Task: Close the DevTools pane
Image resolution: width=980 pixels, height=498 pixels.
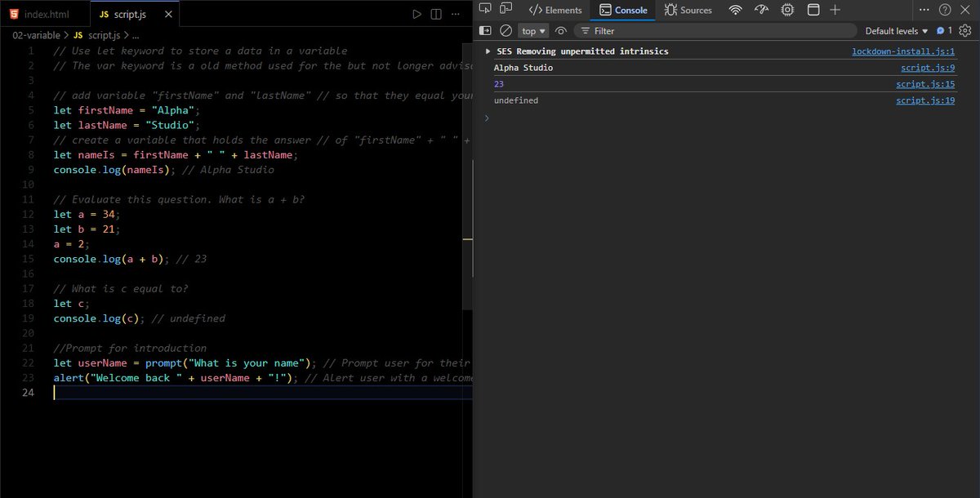Action: [x=967, y=10]
